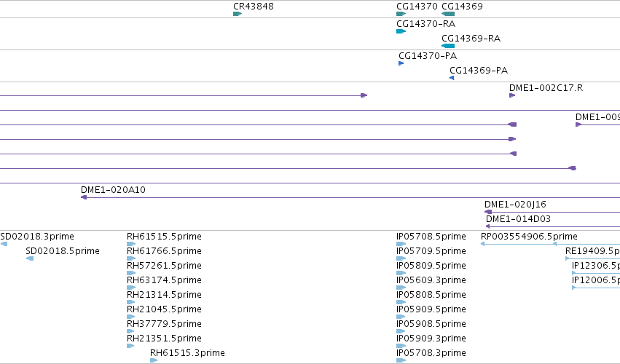This screenshot has height=364, width=620.
Task: Click RH61515.5prime label
Action: click(164, 237)
